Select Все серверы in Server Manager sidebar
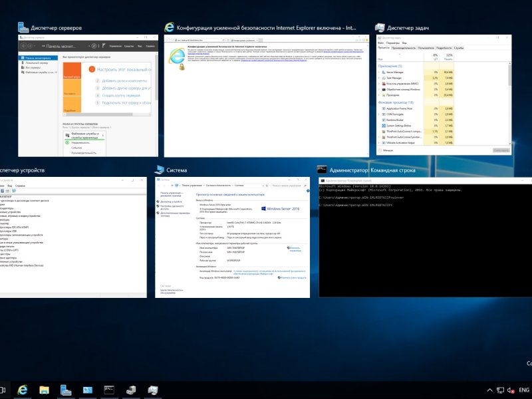Screen dimensions: 532x399 (33, 68)
